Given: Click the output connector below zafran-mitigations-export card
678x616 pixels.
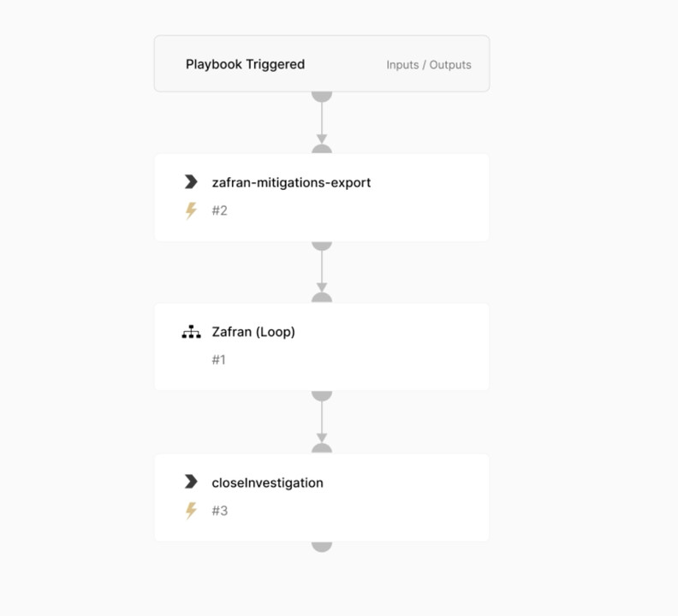Looking at the screenshot, I should (x=322, y=246).
